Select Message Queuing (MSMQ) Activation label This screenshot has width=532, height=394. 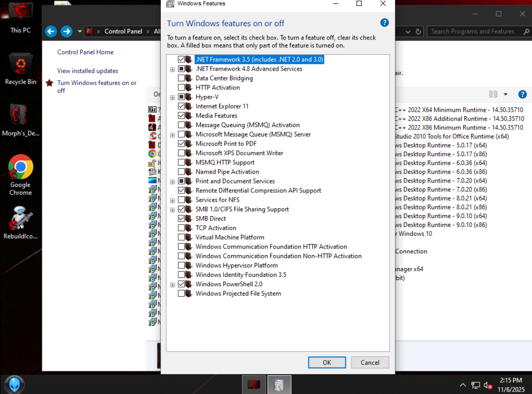(x=247, y=125)
